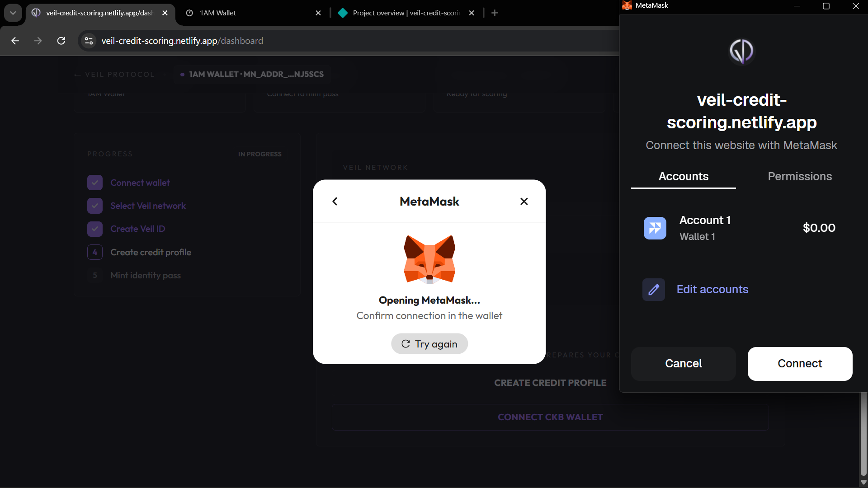Click the Project overview tab favicon

343,13
